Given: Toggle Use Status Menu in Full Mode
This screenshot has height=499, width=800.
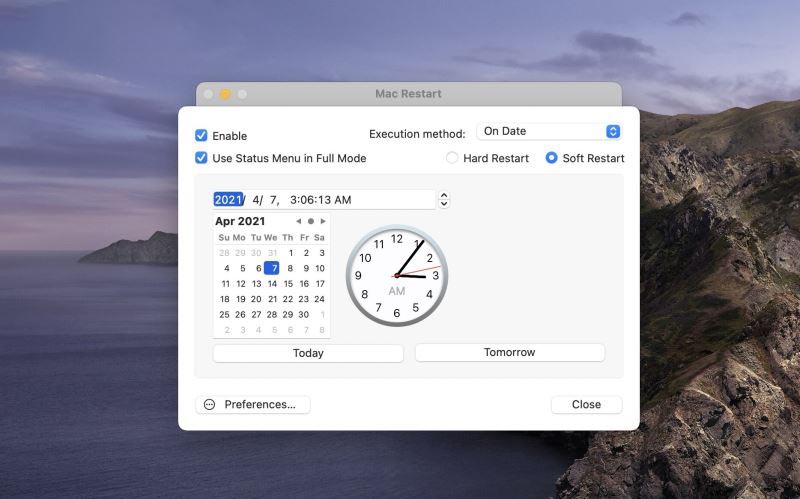Looking at the screenshot, I should coord(201,158).
